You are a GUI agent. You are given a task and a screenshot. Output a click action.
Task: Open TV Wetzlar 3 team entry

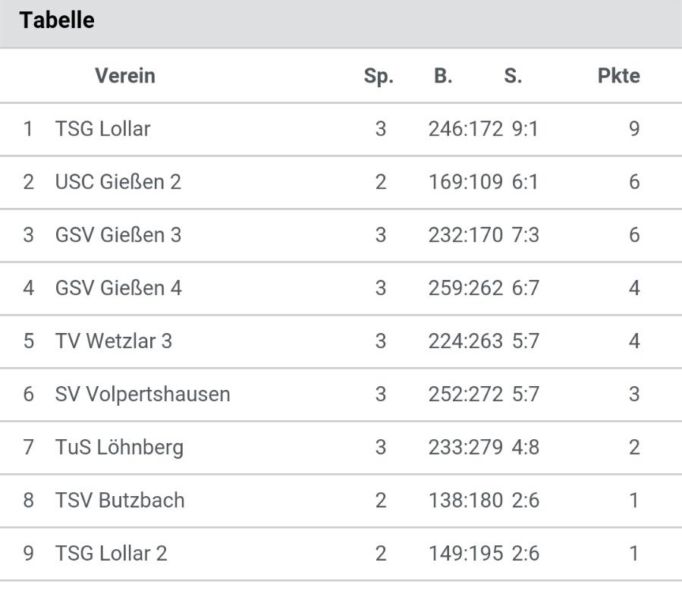tap(341, 342)
